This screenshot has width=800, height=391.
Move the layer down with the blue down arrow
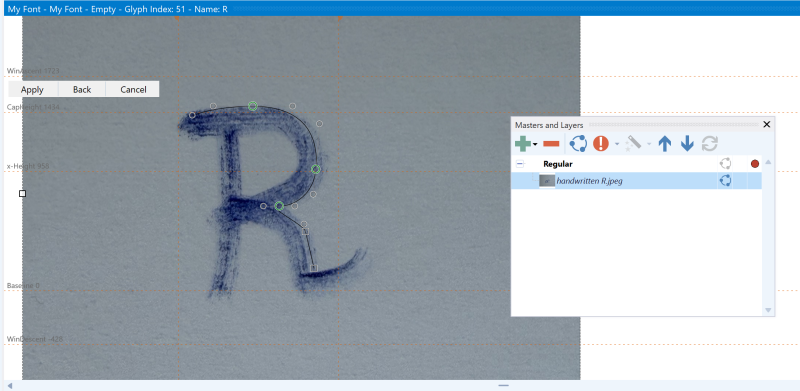point(687,144)
